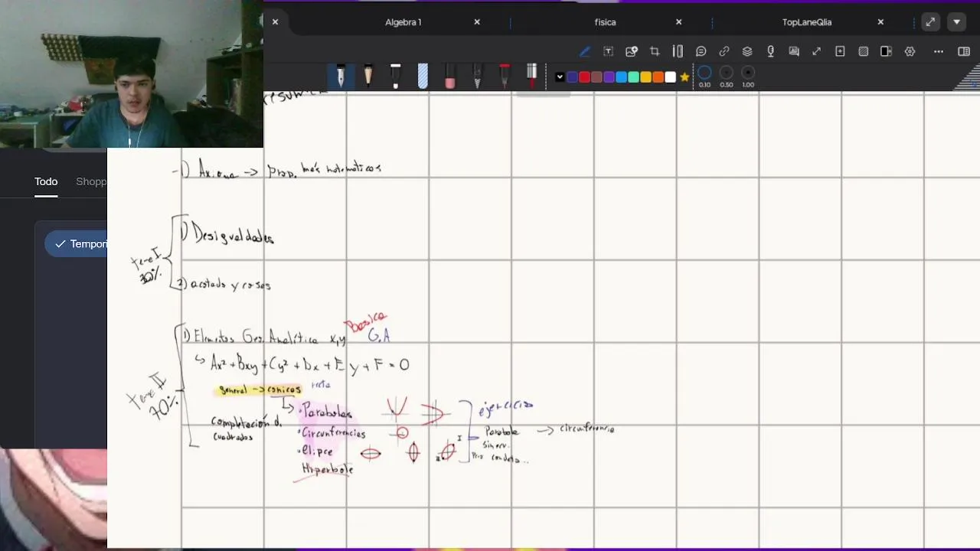Expand the color palette dropdown arrow
The height and width of the screenshot is (551, 980).
(560, 77)
